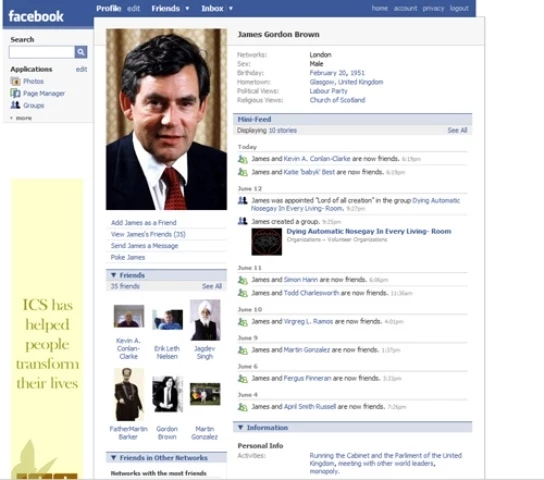The image size is (544, 480).
Task: Open the Page Manager icon
Action: pos(15,93)
